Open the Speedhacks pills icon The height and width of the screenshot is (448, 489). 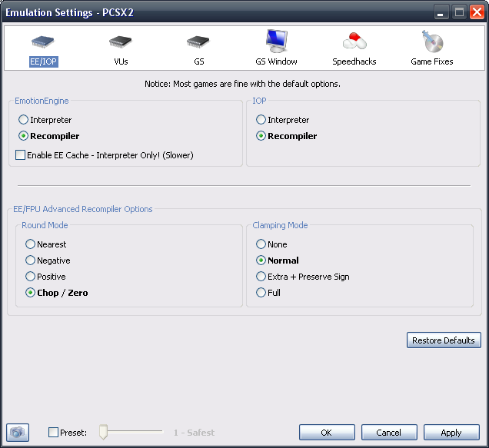tap(354, 41)
